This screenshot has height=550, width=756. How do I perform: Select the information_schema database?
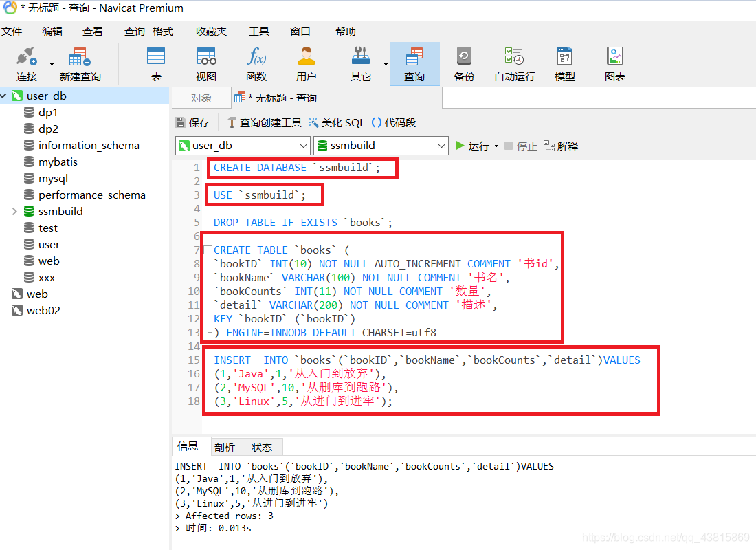click(82, 145)
